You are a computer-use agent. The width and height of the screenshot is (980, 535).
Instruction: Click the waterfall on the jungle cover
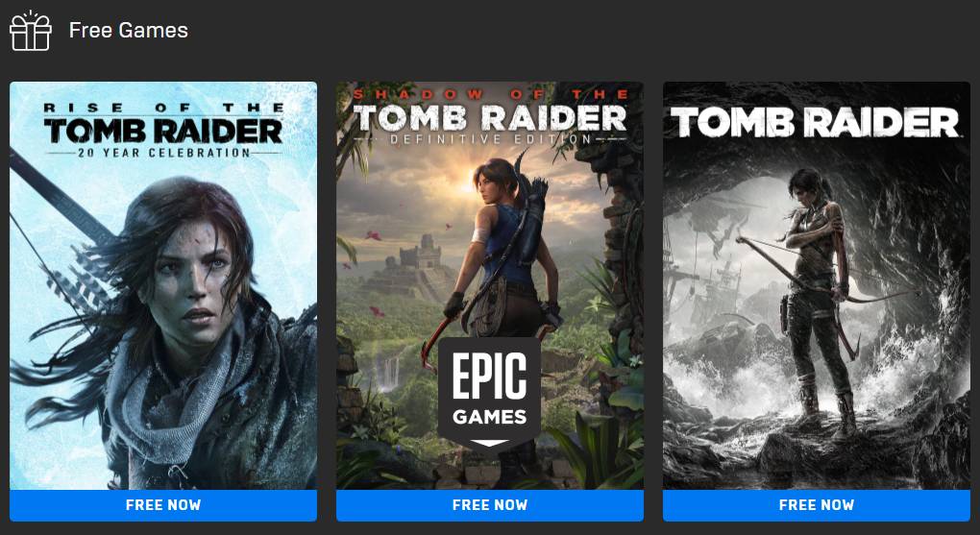pyautogui.click(x=389, y=373)
